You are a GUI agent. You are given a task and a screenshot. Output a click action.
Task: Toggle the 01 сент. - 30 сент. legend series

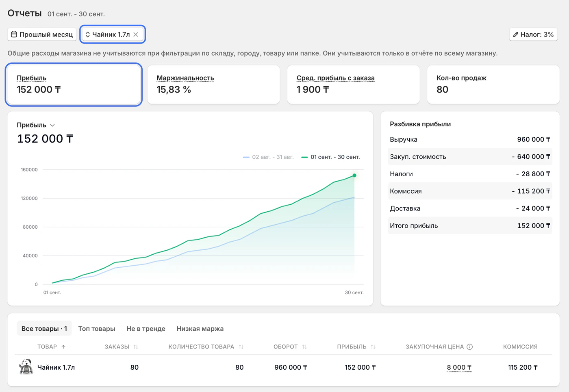pyautogui.click(x=330, y=157)
